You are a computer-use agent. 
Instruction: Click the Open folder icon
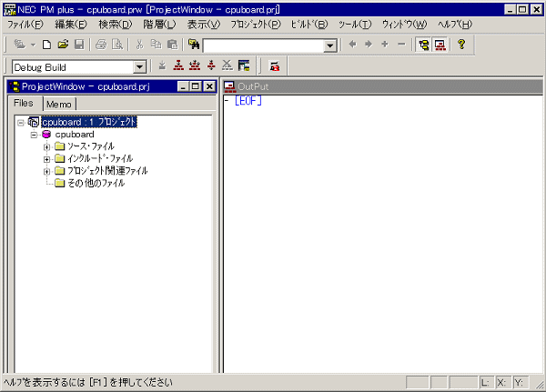tap(63, 45)
